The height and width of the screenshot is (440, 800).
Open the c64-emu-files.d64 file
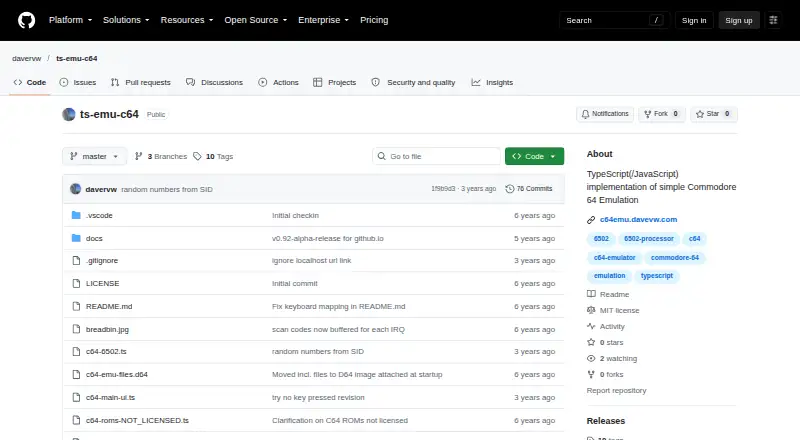[117, 374]
